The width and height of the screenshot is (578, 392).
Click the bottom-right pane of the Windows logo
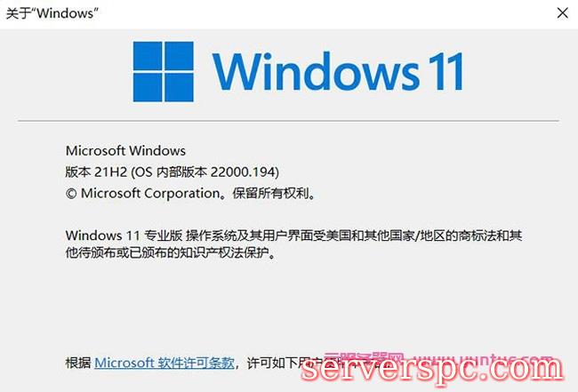coord(179,88)
